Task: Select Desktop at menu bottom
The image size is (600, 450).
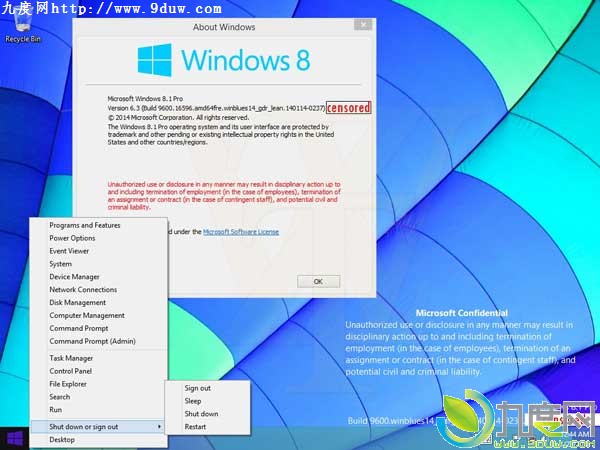Action: (x=98, y=440)
